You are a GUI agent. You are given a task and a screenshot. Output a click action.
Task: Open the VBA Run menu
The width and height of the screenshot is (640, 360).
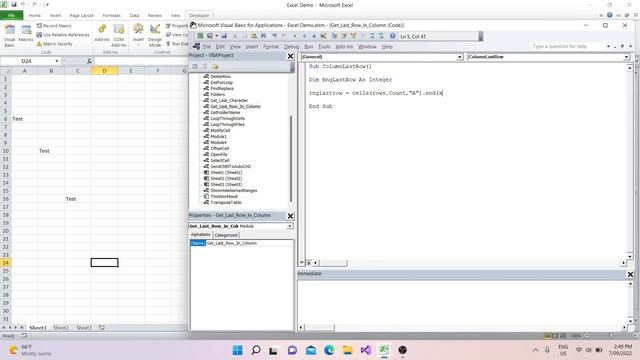pyautogui.click(x=309, y=47)
